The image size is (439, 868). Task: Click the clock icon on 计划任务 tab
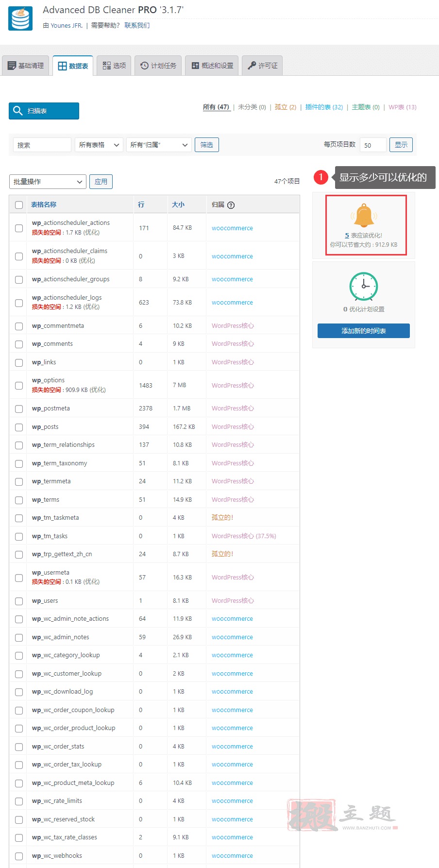pyautogui.click(x=144, y=66)
